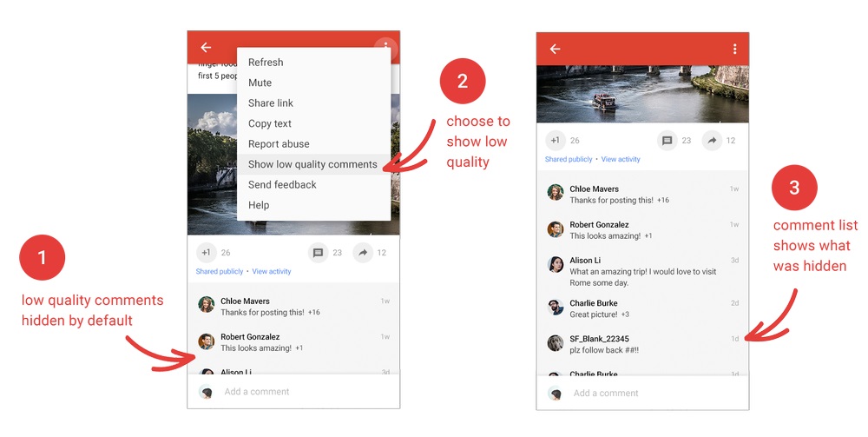Click share arrow icon in left phone
868x437 pixels.
pos(363,253)
